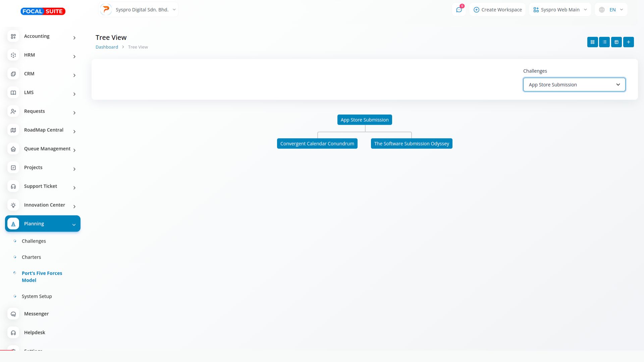Open the System Setup submenu item
This screenshot has width=644, height=362.
[37, 297]
